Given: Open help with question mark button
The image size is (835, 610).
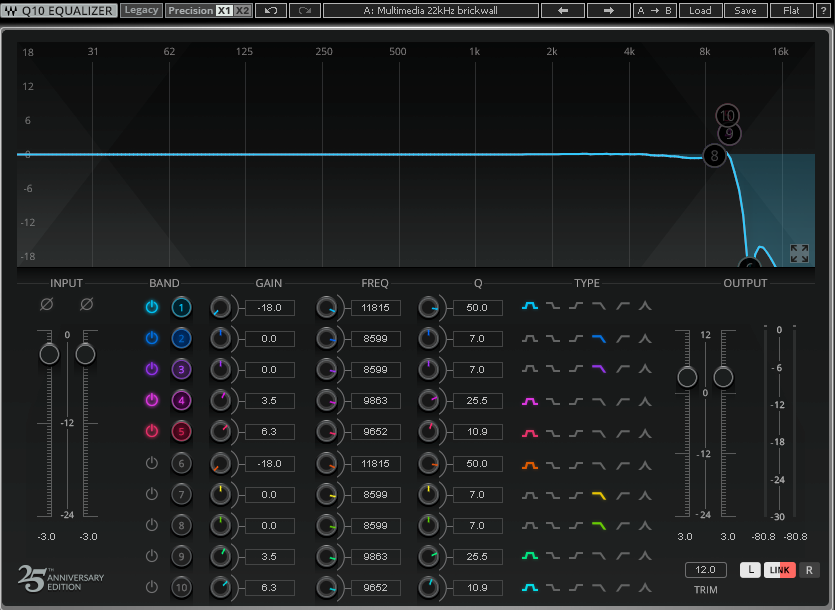Looking at the screenshot, I should coord(823,10).
